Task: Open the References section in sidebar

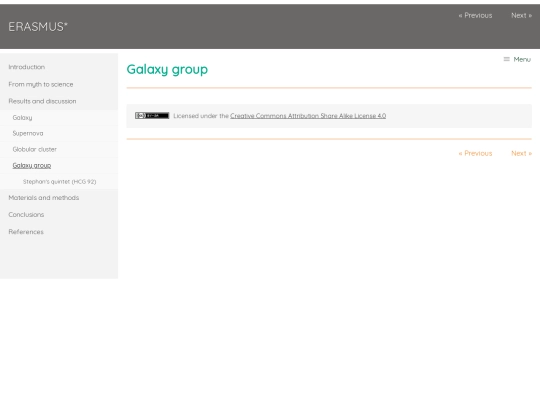Action: (x=26, y=232)
